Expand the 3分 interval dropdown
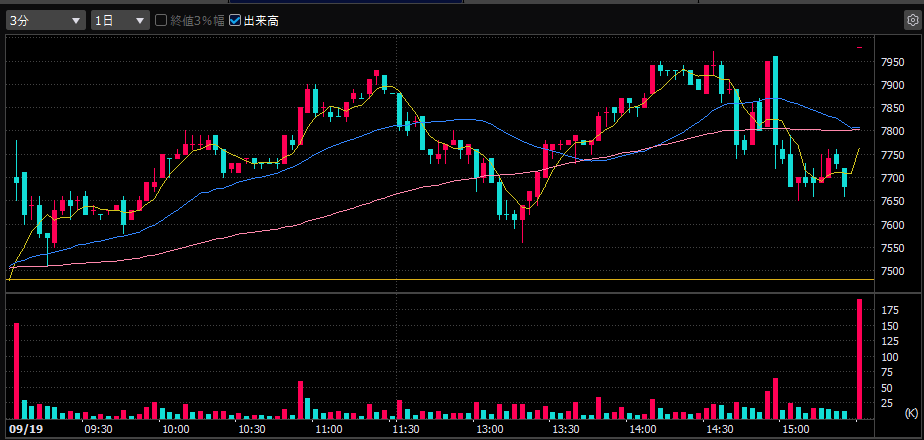 46,20
